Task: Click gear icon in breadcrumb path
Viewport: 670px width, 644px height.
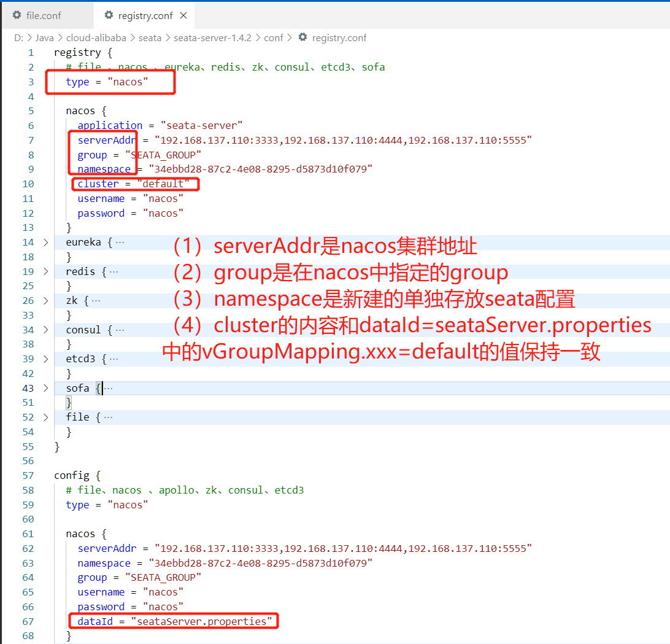Action: 302,37
